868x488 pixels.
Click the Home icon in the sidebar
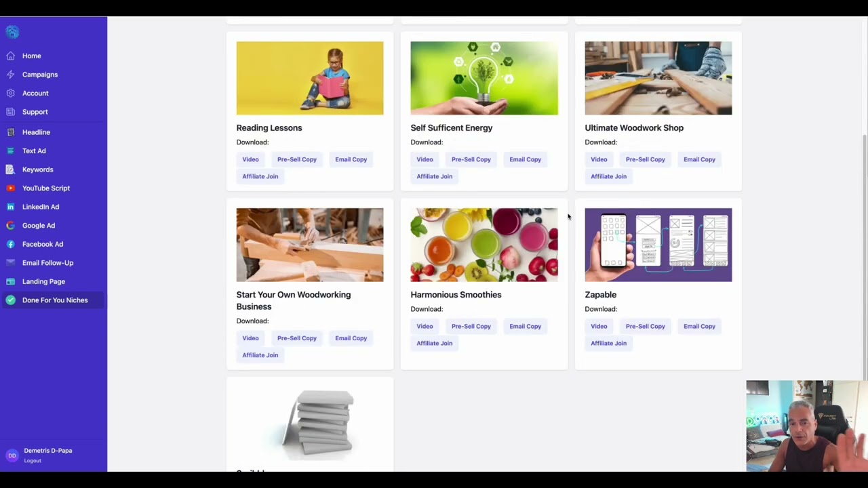(x=10, y=56)
